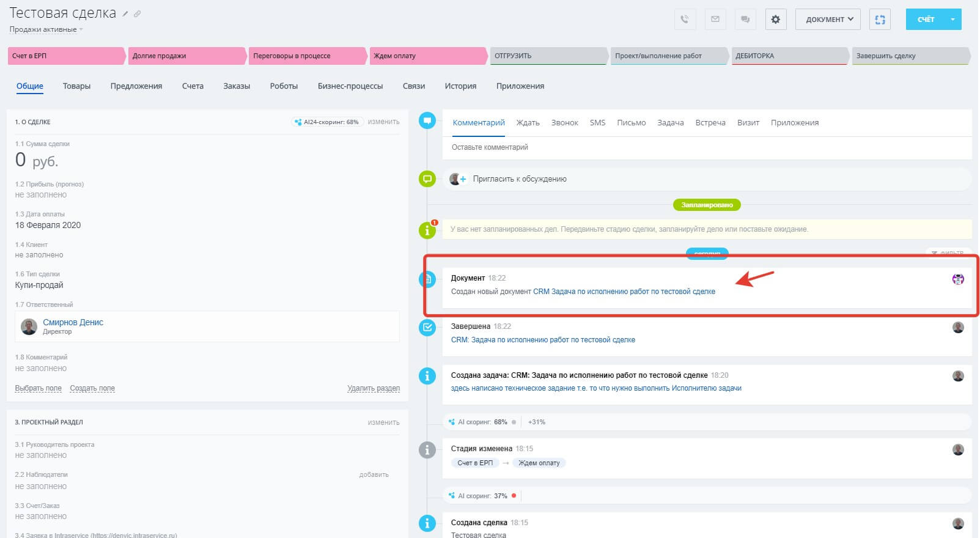
Task: Open техническое задание description link
Action: point(596,388)
